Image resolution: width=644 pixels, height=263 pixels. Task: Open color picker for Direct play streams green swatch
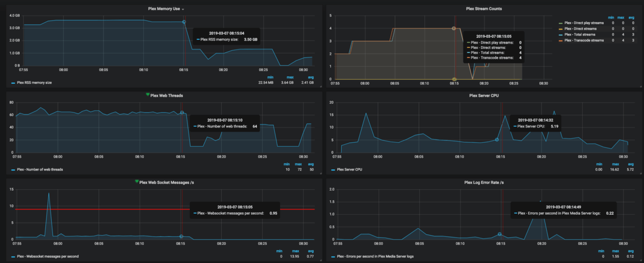[561, 24]
